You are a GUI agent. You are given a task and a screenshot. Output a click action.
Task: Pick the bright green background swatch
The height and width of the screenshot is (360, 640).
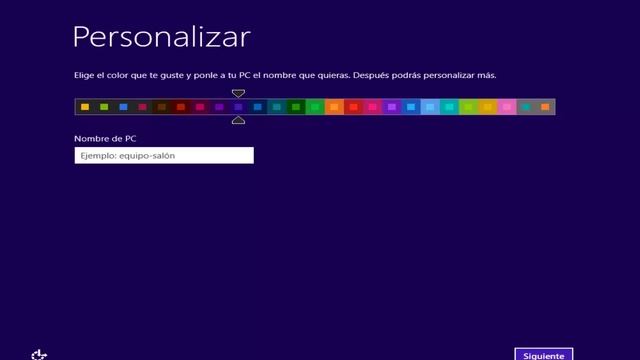point(315,107)
